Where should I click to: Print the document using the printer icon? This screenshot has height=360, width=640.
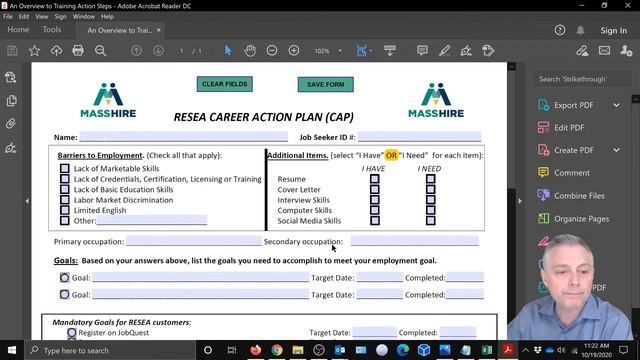[x=78, y=51]
